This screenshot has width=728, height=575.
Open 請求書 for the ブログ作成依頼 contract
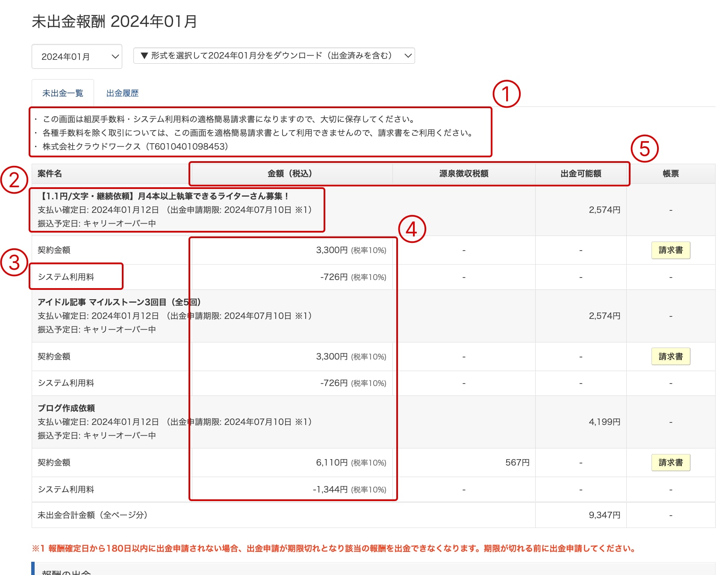coord(670,463)
